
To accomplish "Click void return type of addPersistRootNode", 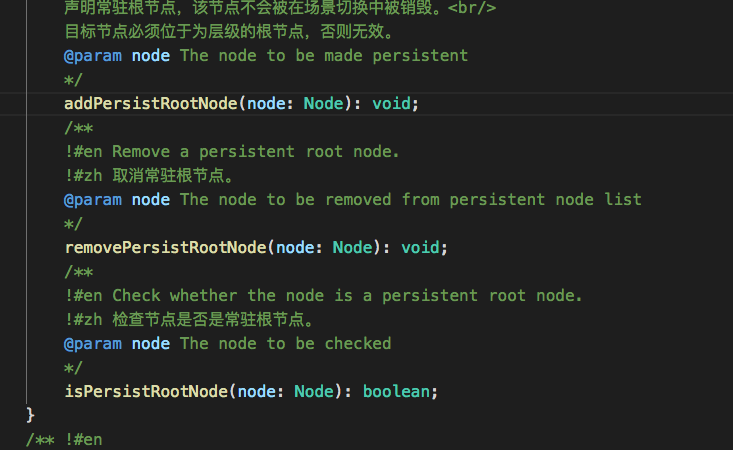I will (x=391, y=103).
